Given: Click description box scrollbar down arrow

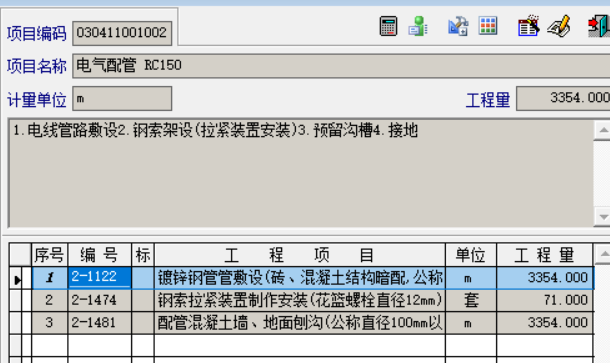Looking at the screenshot, I should [x=603, y=217].
